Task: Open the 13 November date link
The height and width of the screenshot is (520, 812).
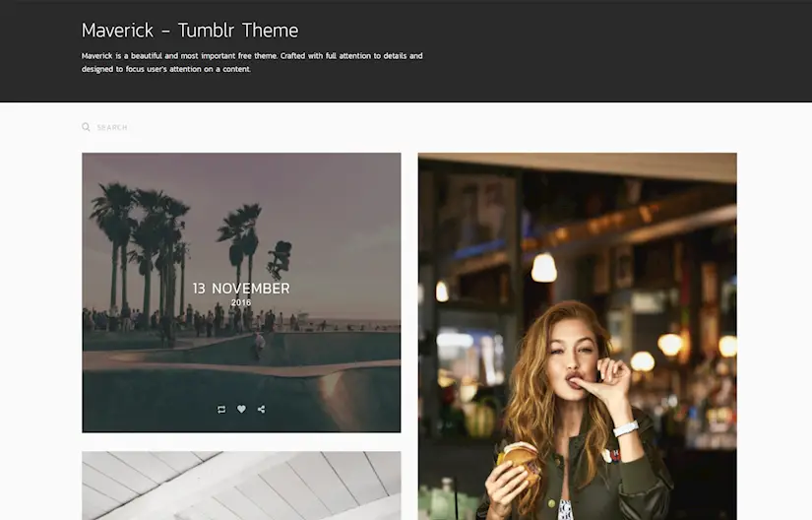Action: [x=241, y=289]
